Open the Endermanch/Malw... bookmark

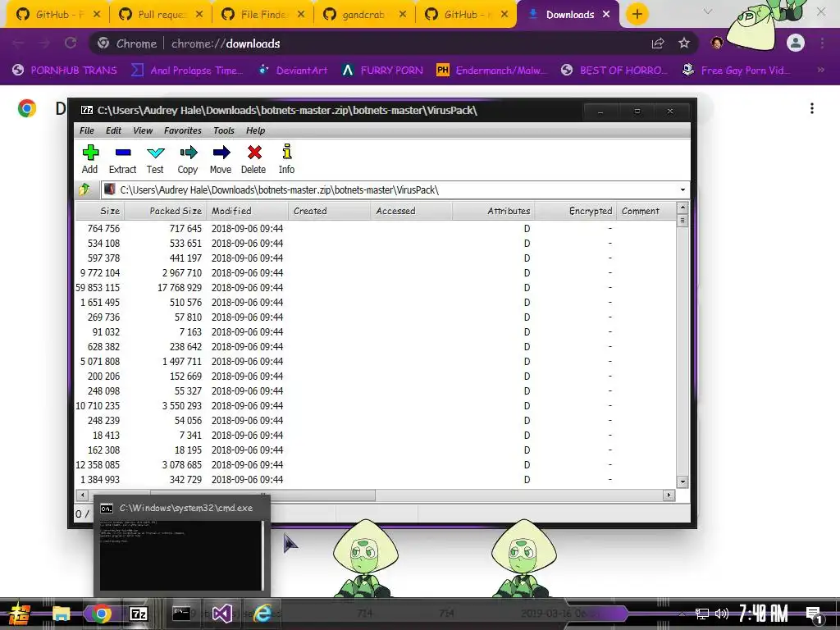coord(492,71)
